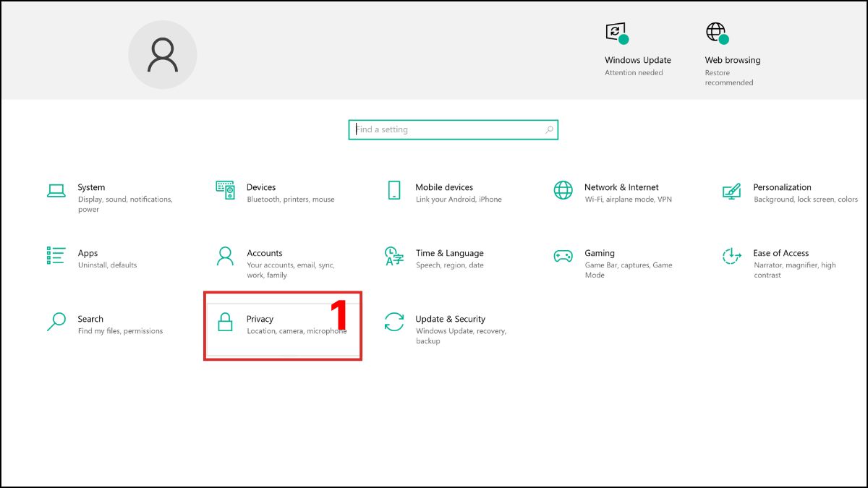Open the Update & Security text label
Image resolution: width=868 pixels, height=488 pixels.
click(x=450, y=319)
